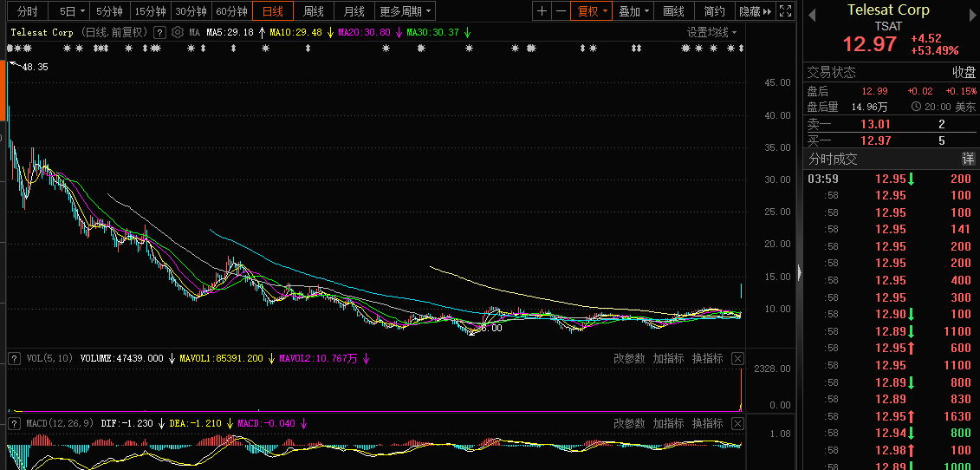980x470 pixels.
Task: Click the MA10:29.48 moving average value
Action: (x=296, y=33)
